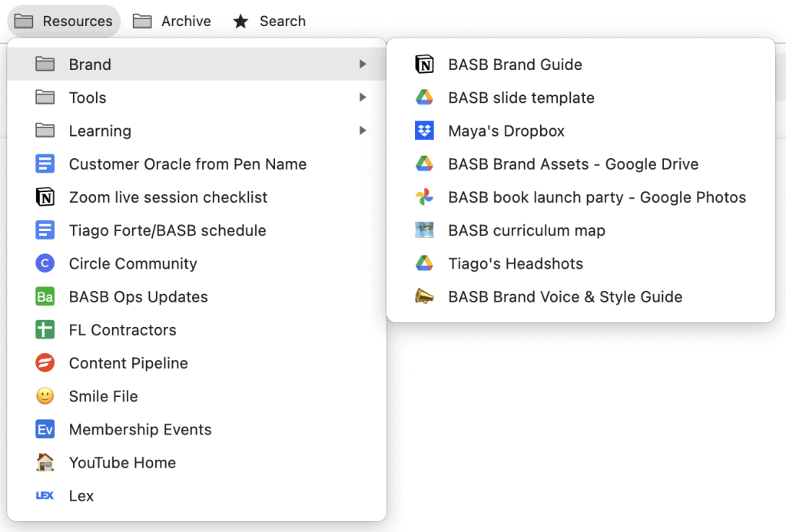Image resolution: width=786 pixels, height=532 pixels.
Task: Open the Evernote icon for Membership Events
Action: point(45,429)
